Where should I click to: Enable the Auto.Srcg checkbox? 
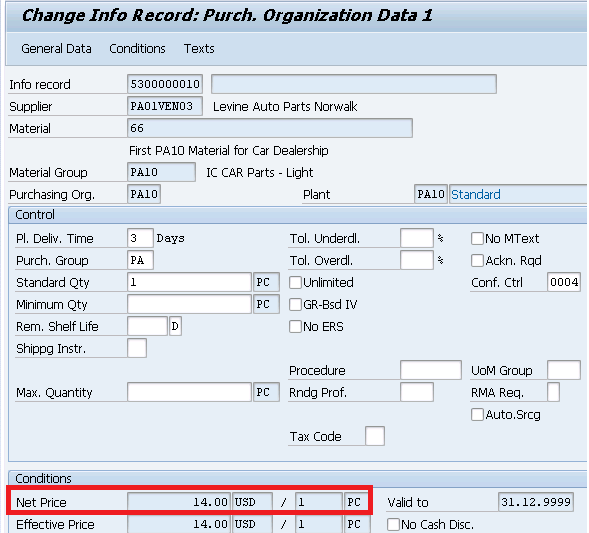(x=477, y=415)
